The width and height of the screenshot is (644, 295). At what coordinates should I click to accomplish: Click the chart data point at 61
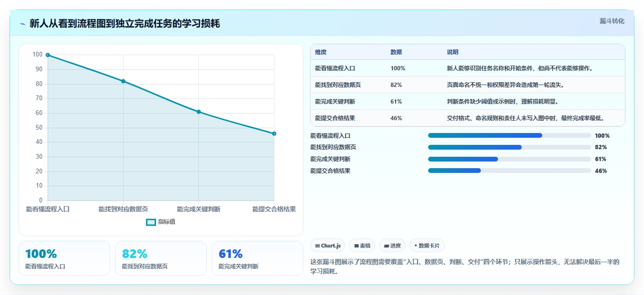click(x=198, y=112)
